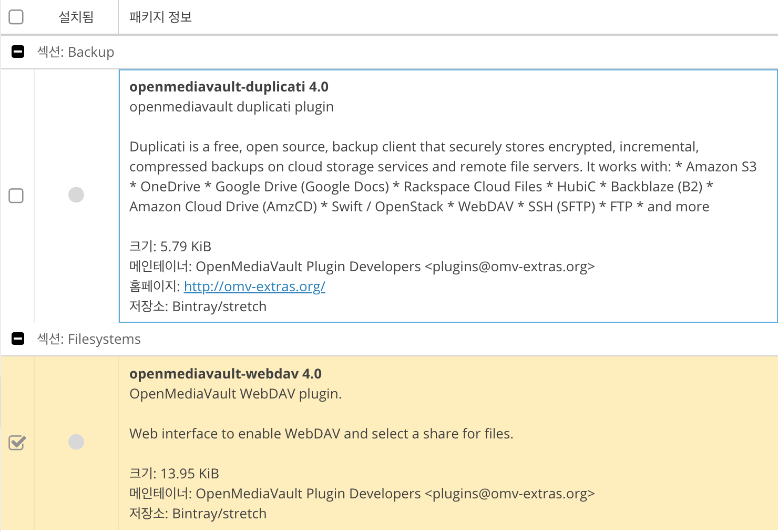Click the 크기: 13.95 KiB text

174,474
